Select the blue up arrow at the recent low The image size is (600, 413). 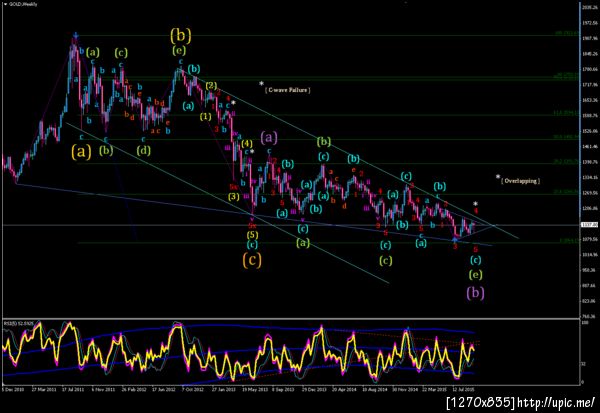[x=455, y=239]
